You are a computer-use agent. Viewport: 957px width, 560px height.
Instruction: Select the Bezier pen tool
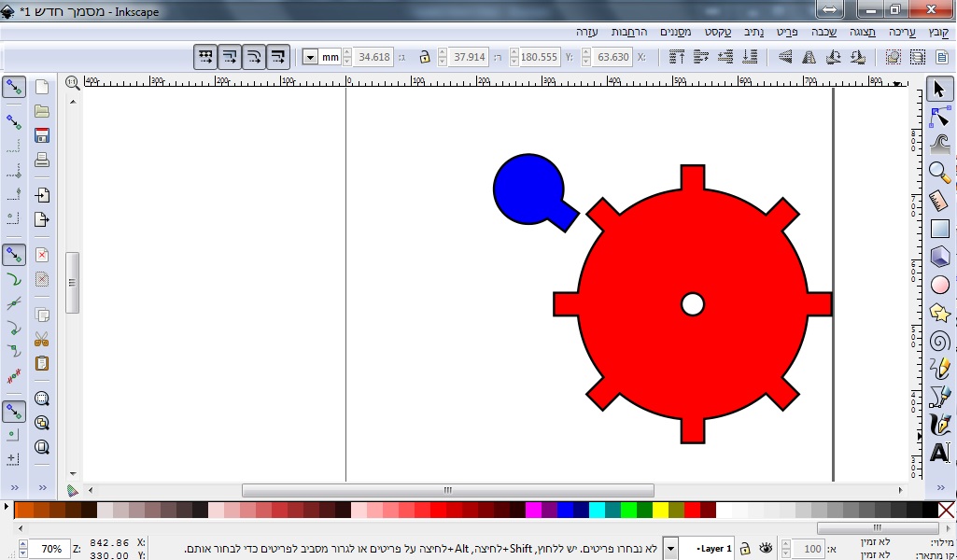tap(939, 397)
